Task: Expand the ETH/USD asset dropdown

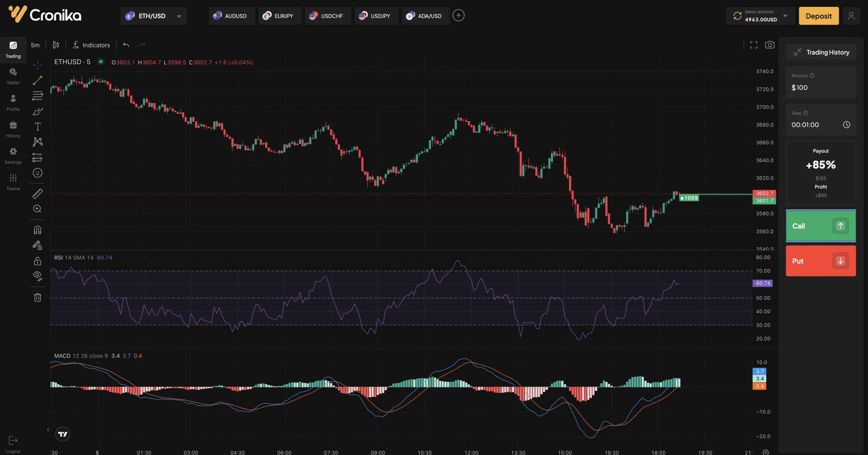Action: pos(154,16)
